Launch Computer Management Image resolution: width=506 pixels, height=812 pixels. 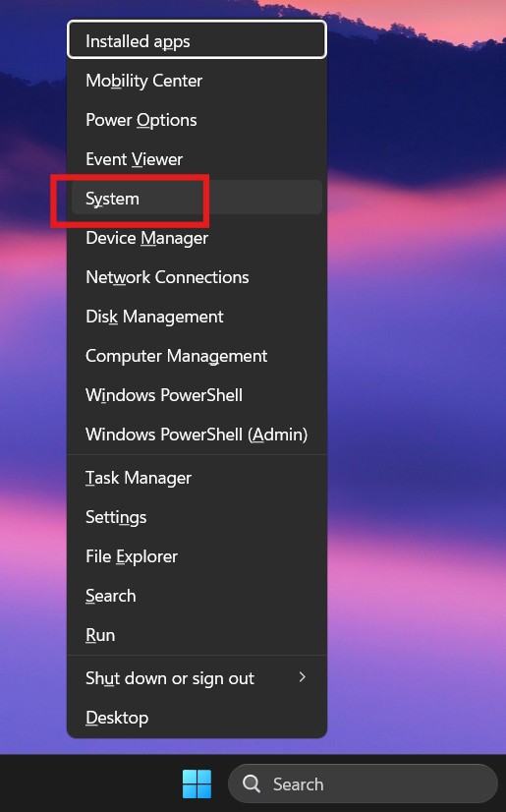point(197,356)
